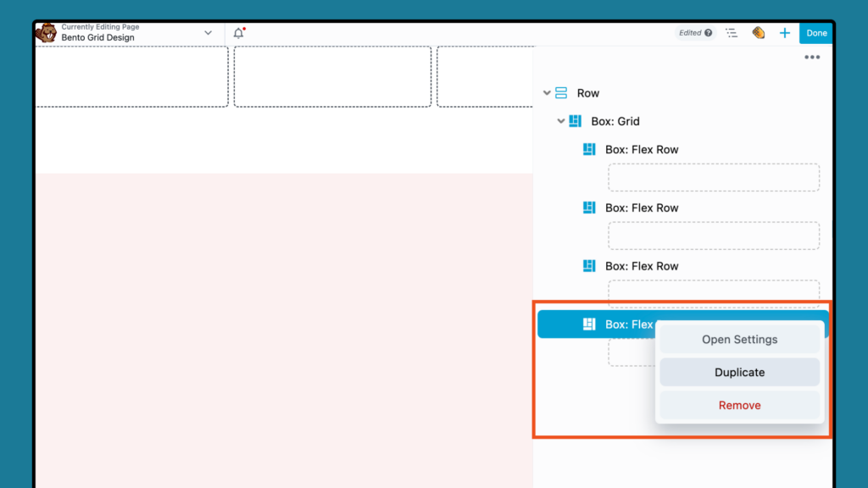Choose Duplicate from the context menu
This screenshot has height=488, width=868.
(739, 372)
